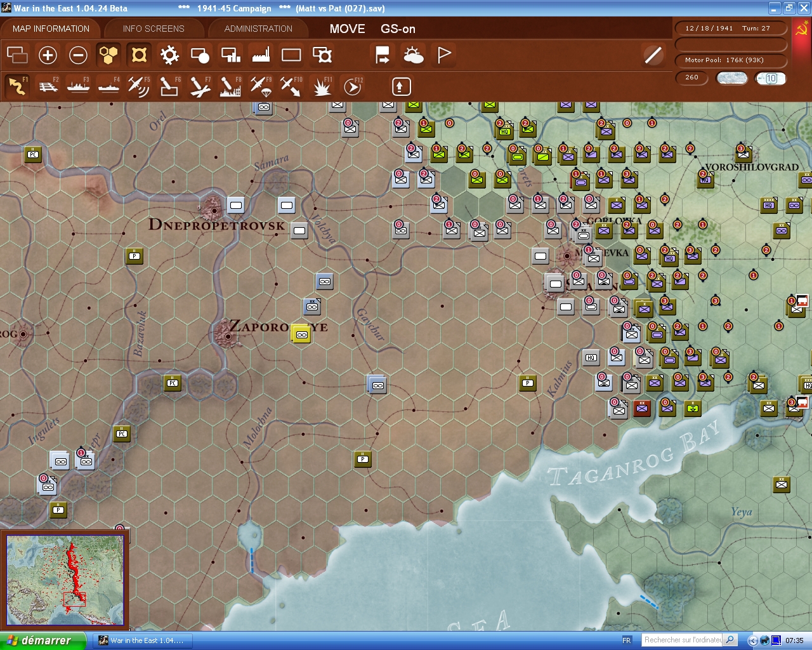Select the F3 naval transport icon
The height and width of the screenshot is (650, 812).
pos(78,86)
